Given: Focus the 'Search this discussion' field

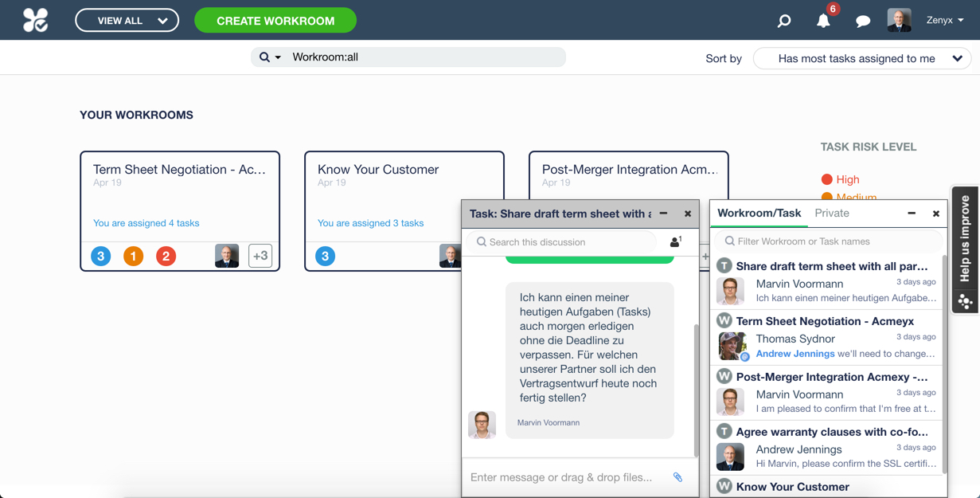Looking at the screenshot, I should pyautogui.click(x=562, y=241).
